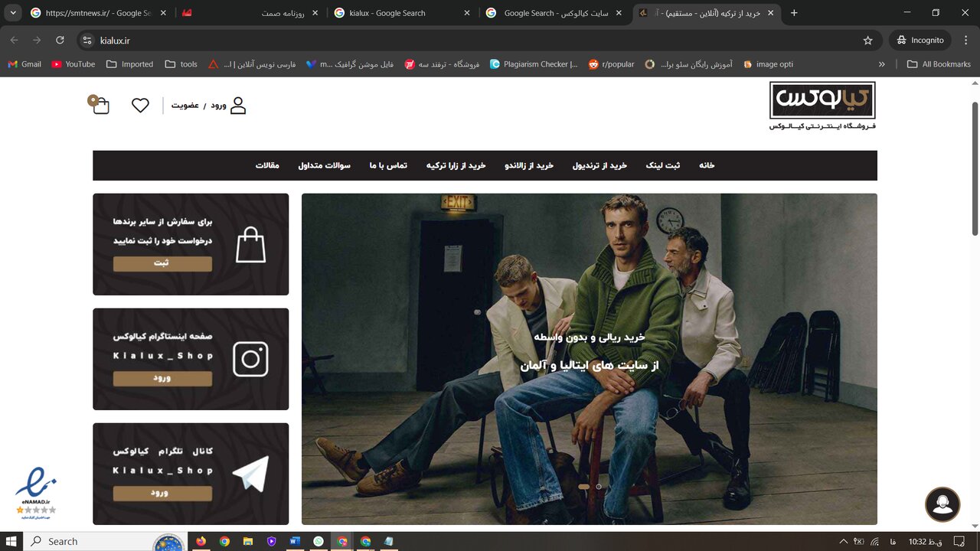Click the eNAMAD trust badge
The image size is (980, 551).
(x=35, y=492)
